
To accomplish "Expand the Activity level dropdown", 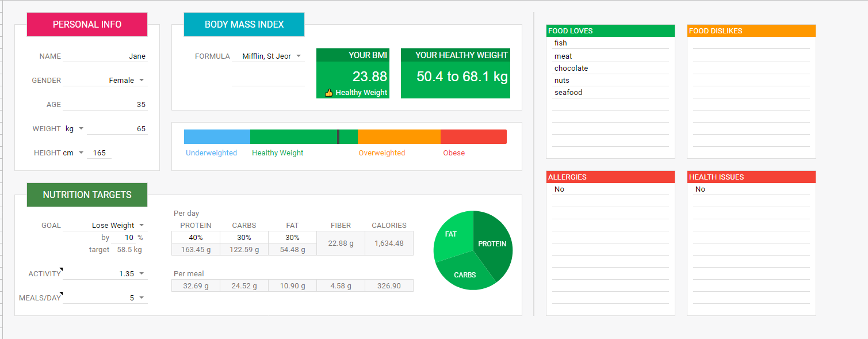I will click(x=142, y=274).
